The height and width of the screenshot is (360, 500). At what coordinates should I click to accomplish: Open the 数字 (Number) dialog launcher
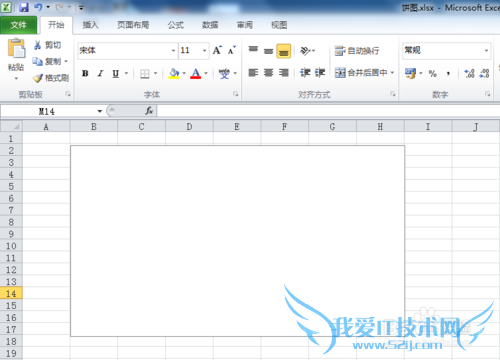[x=488, y=94]
